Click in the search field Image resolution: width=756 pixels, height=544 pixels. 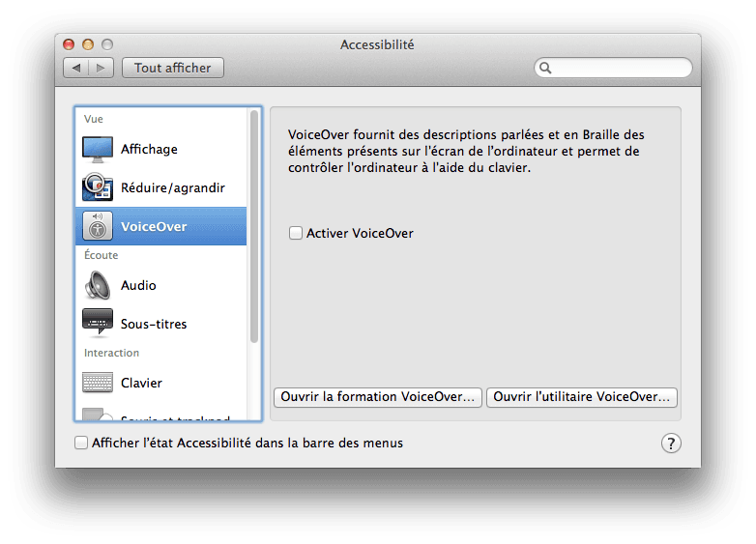tap(613, 68)
